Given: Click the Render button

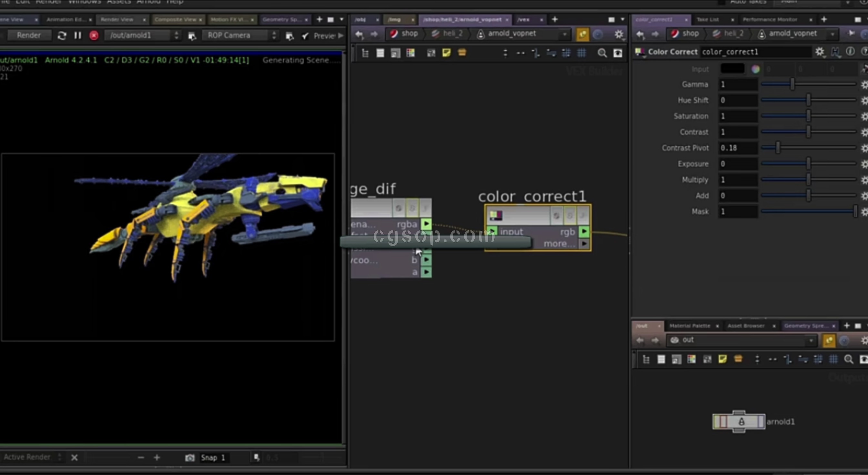Looking at the screenshot, I should tap(29, 35).
